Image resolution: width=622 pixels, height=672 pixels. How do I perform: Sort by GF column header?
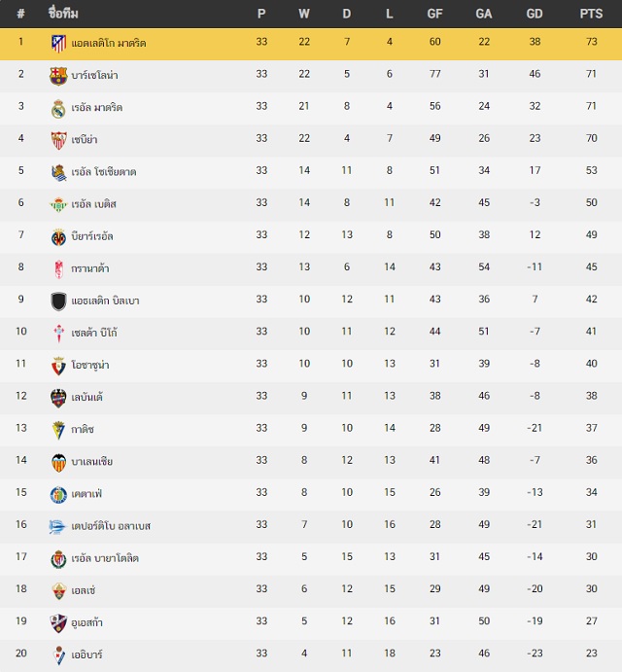(434, 14)
